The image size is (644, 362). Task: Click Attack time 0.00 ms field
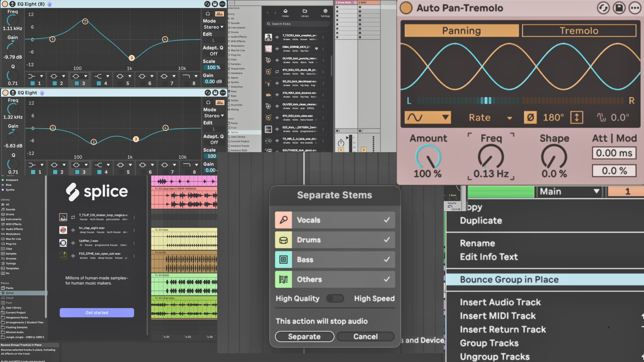614,153
